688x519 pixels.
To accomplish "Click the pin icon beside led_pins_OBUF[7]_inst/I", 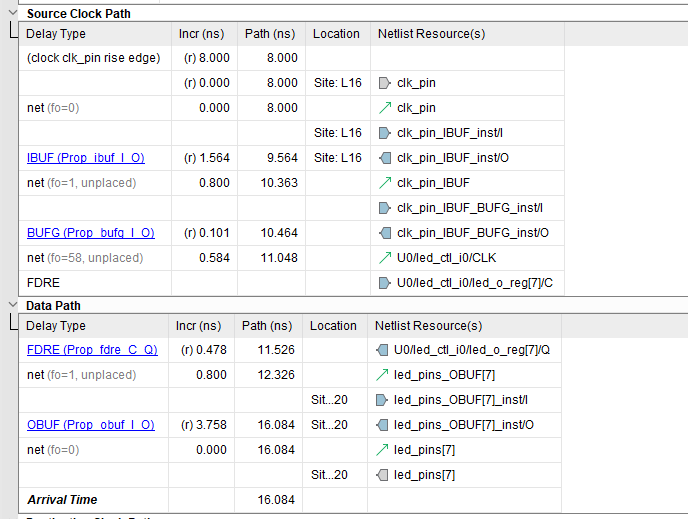I will pos(382,400).
